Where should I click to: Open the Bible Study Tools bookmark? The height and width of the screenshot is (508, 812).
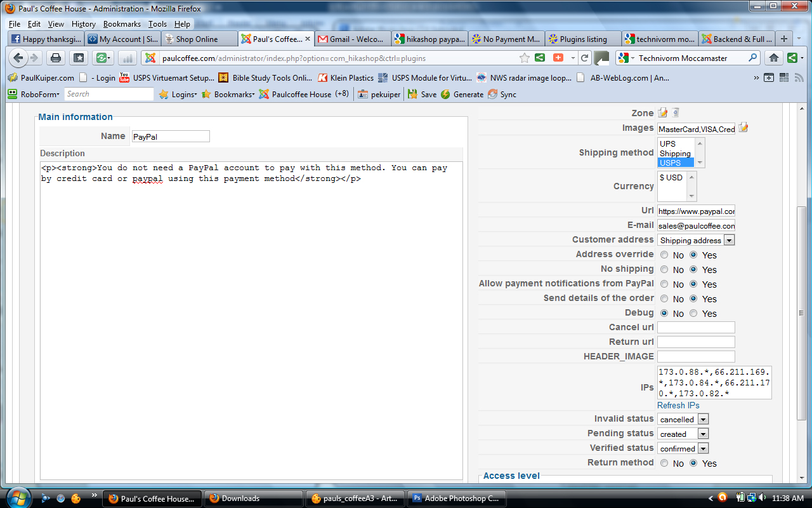(265, 78)
